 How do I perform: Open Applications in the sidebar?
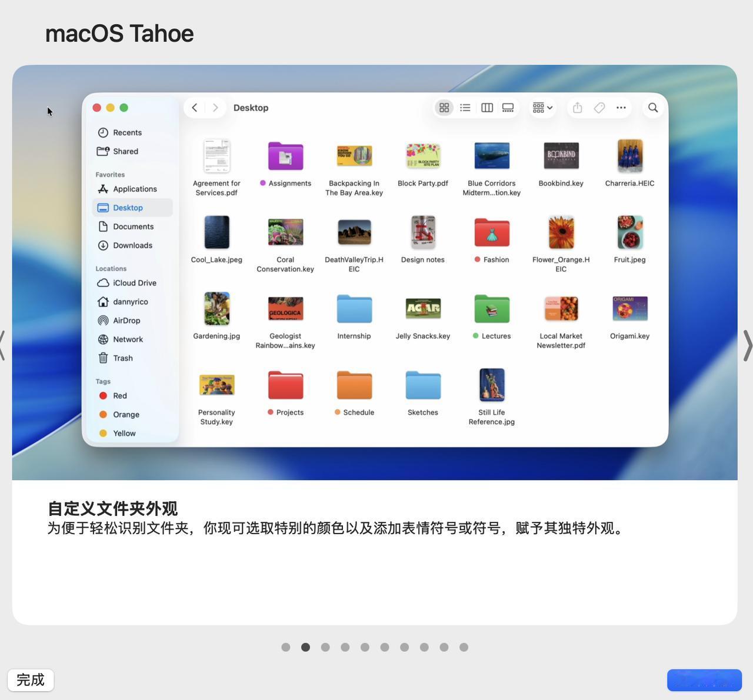click(132, 189)
